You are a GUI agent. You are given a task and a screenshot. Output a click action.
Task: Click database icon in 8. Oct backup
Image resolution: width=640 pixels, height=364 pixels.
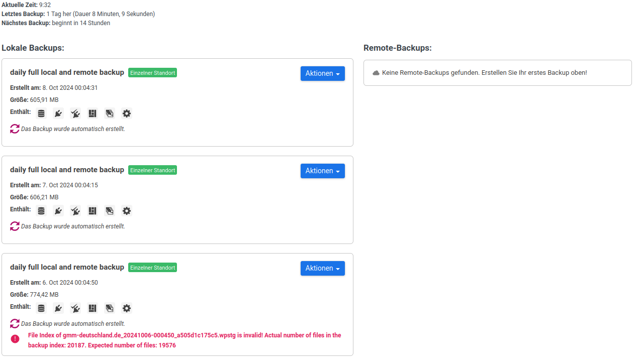click(x=41, y=113)
